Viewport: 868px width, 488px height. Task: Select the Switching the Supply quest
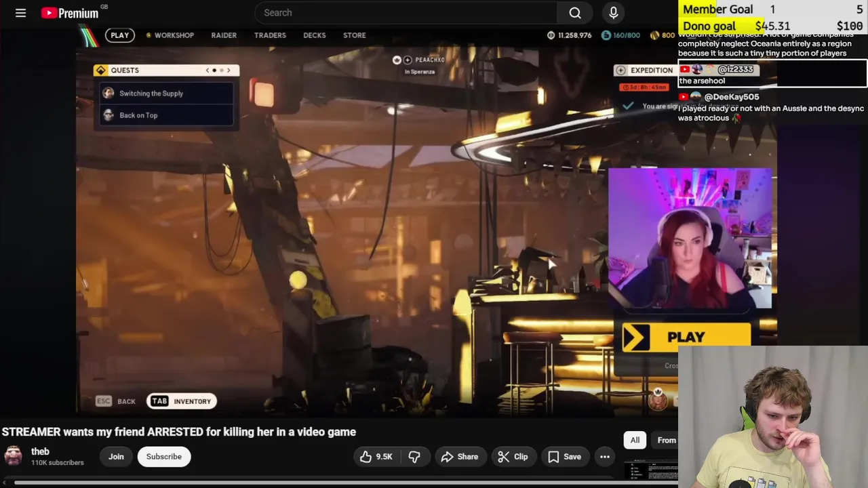tap(166, 94)
